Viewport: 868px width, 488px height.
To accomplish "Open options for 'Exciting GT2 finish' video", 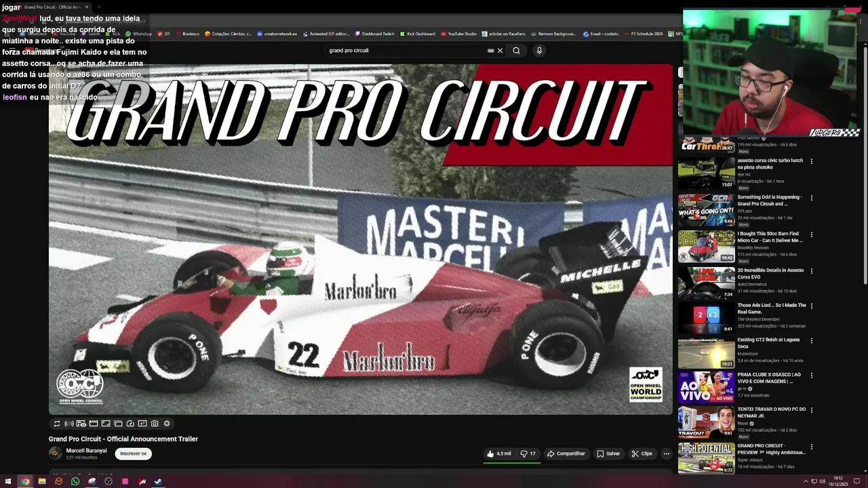I will point(812,341).
